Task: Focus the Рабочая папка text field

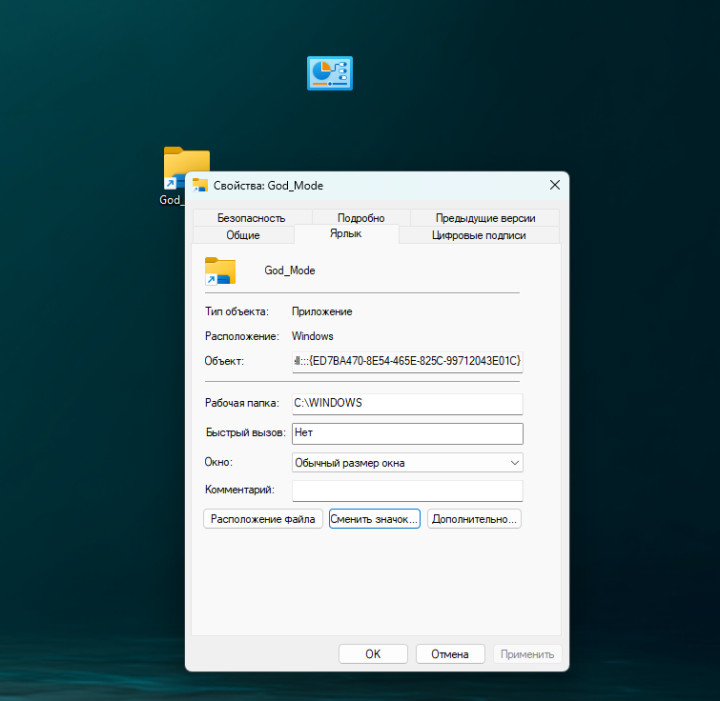Action: (x=407, y=403)
